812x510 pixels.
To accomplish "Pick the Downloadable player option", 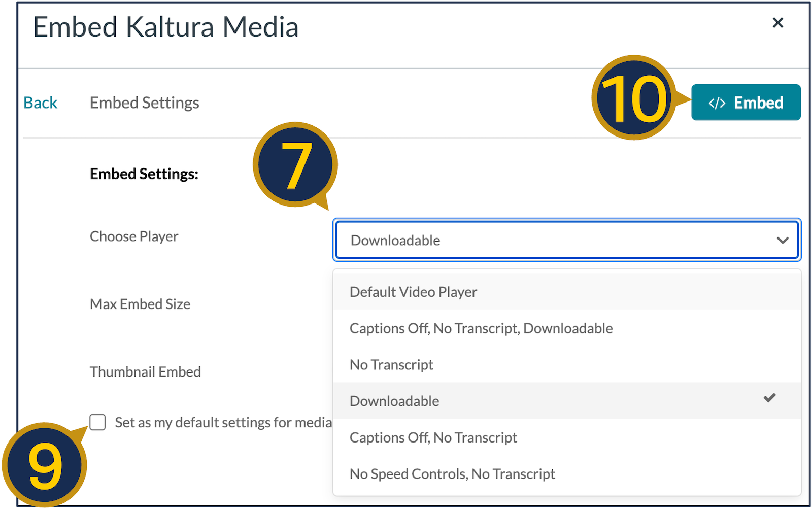I will pyautogui.click(x=394, y=400).
